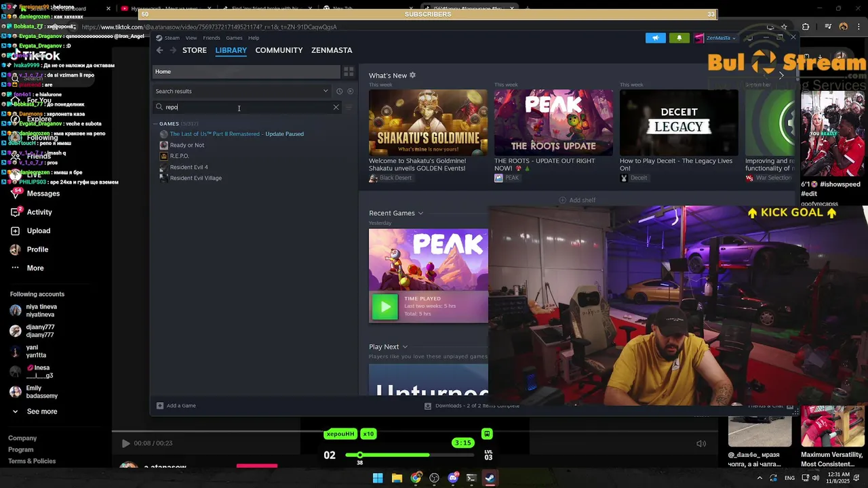Open Shakatu's Goldmine news card
This screenshot has height=488, width=868.
click(x=428, y=123)
